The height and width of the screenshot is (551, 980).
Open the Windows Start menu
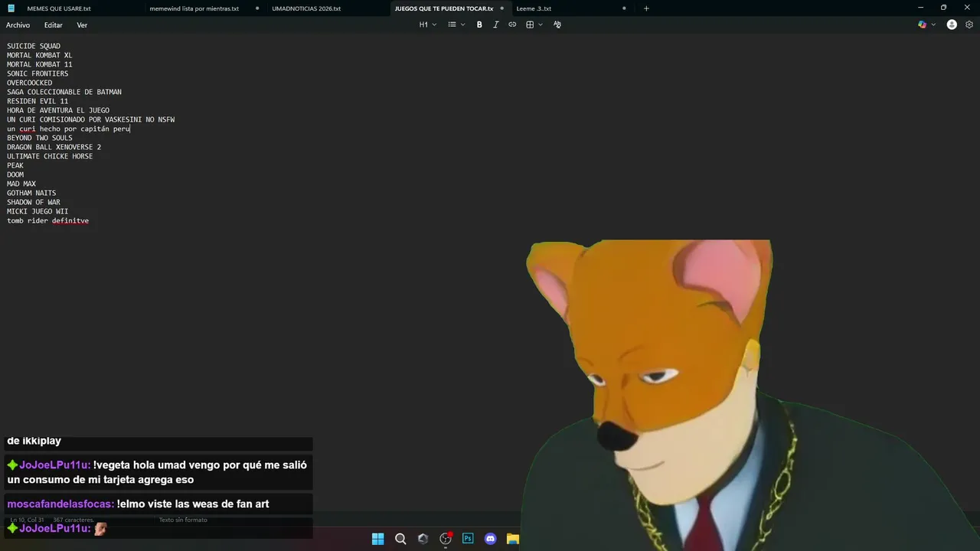tap(377, 539)
